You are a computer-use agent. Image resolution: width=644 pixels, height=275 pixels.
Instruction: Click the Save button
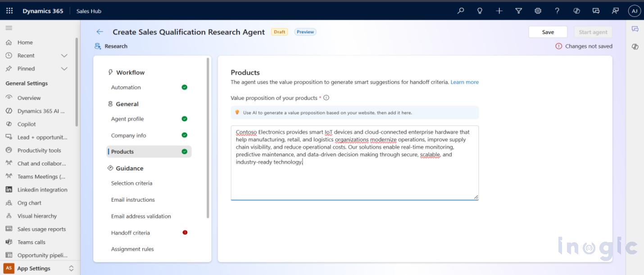(x=548, y=32)
